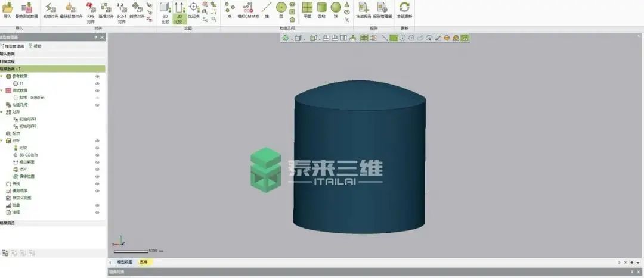The height and width of the screenshot is (278, 644).
Task: Select the 最佳拟合对齐 best-fit alignment tool
Action: pyautogui.click(x=71, y=10)
